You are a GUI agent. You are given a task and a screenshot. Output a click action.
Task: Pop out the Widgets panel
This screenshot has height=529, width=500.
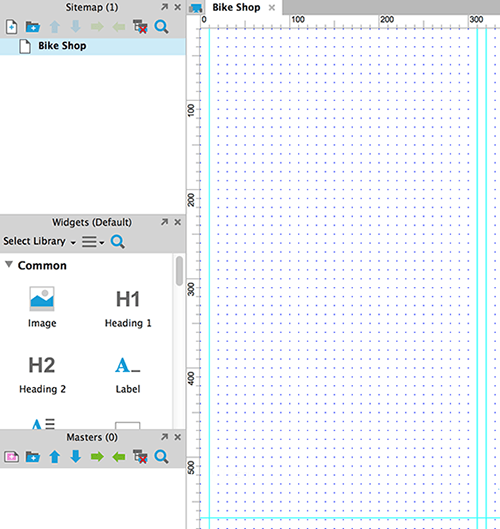pyautogui.click(x=164, y=222)
